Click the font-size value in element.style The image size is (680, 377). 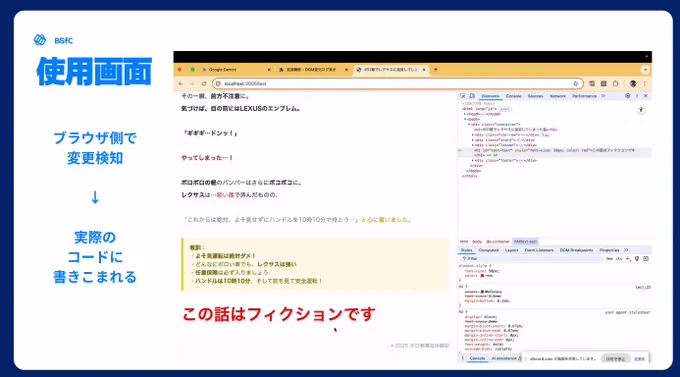pos(494,271)
